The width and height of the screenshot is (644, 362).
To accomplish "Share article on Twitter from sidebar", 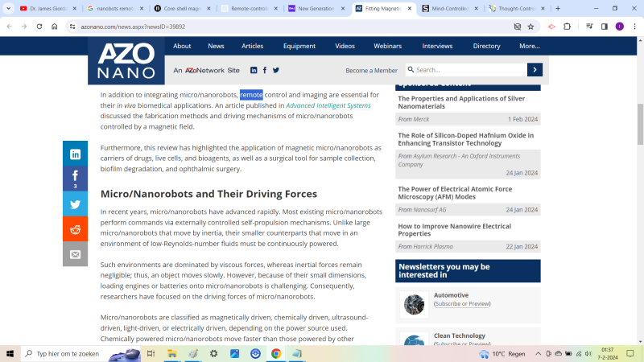I will click(75, 204).
